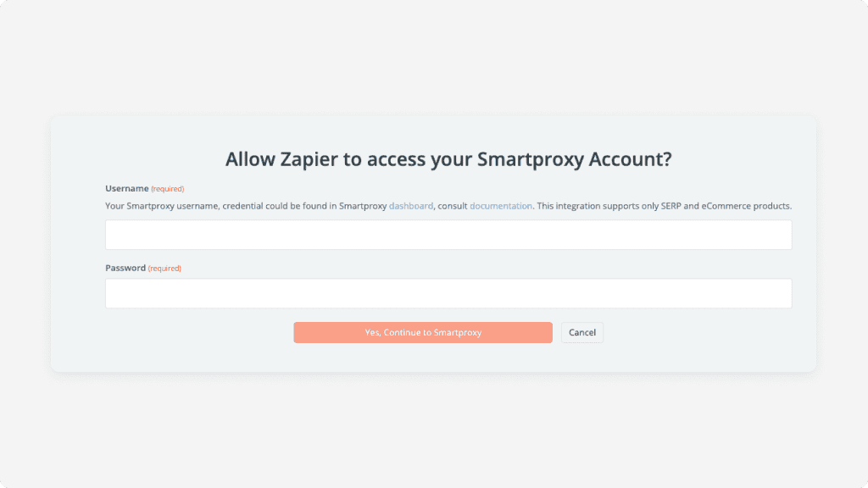This screenshot has width=868, height=488.
Task: Click the Username input field
Action: click(x=448, y=235)
